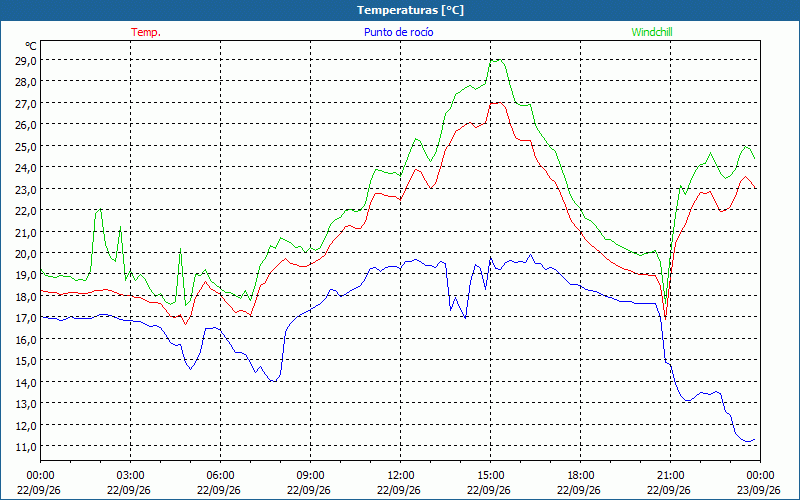Click the "14,0" y-axis value
This screenshot has height=500, width=800.
26,382
